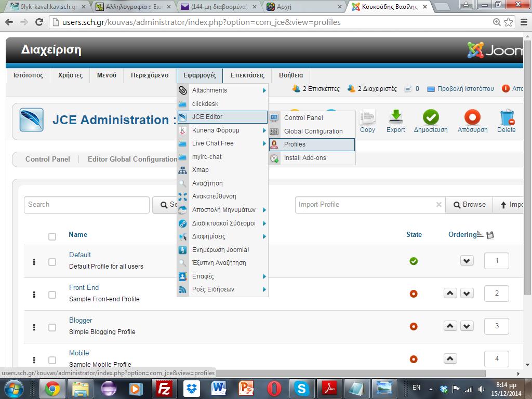This screenshot has height=399, width=532.
Task: Open Dropbox from the taskbar
Action: (x=192, y=389)
